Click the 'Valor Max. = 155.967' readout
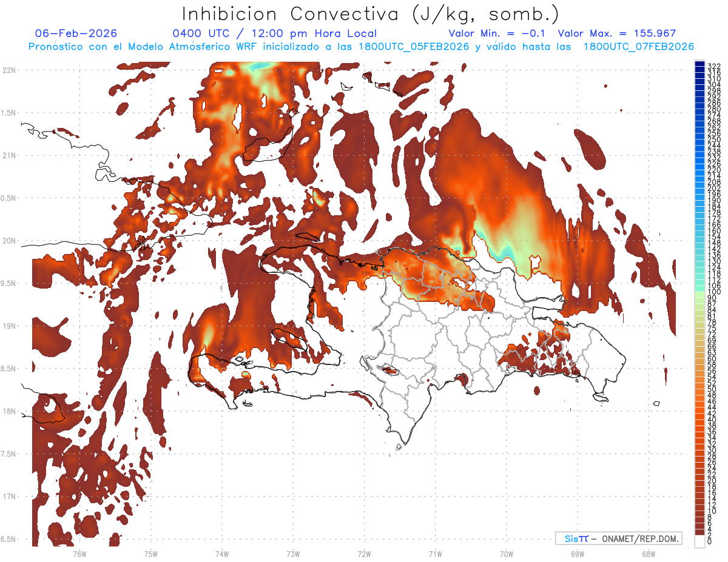 coord(617,33)
